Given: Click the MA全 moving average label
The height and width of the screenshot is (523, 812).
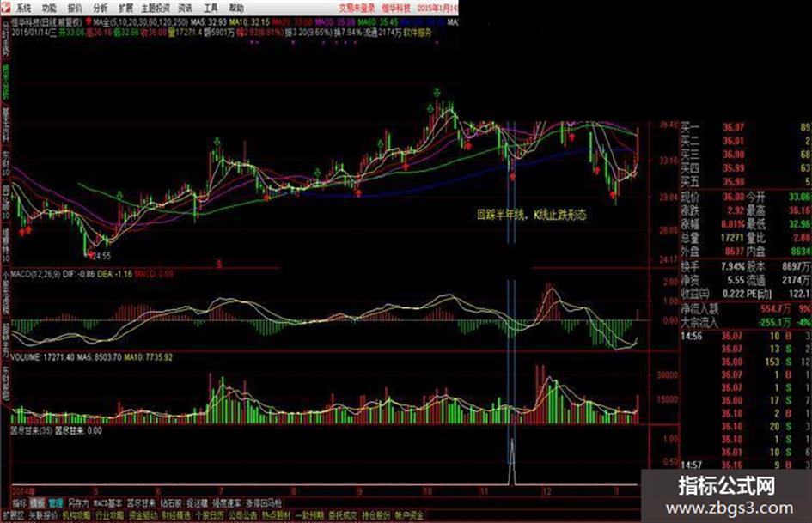Looking at the screenshot, I should [101, 22].
